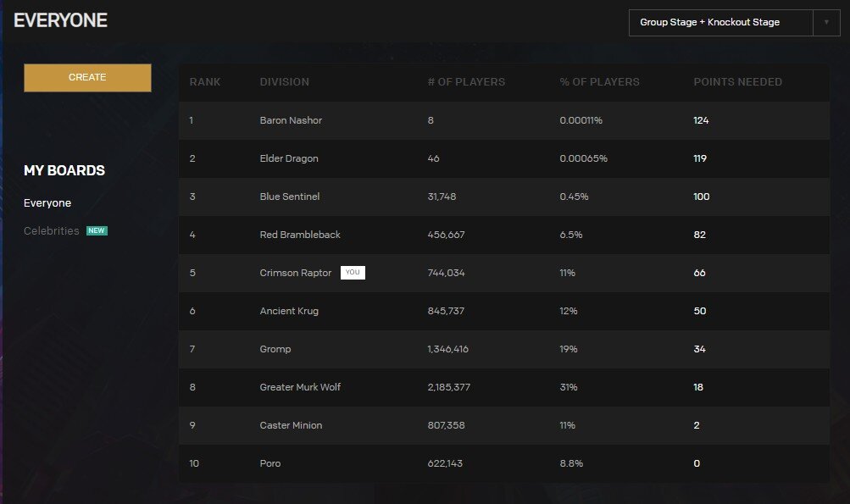Click the # OF PLAYERS column header
This screenshot has width=850, height=504.
(x=466, y=82)
